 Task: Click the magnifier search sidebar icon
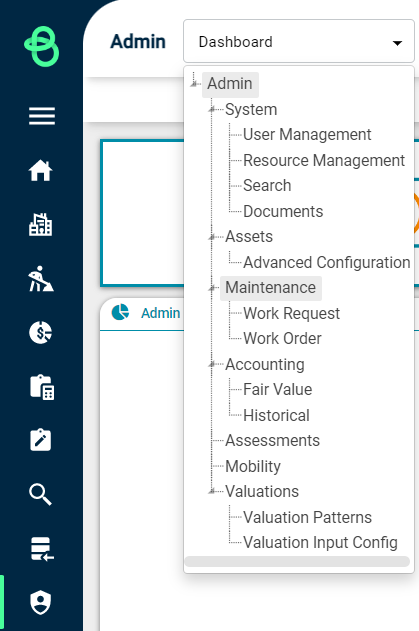(x=41, y=495)
